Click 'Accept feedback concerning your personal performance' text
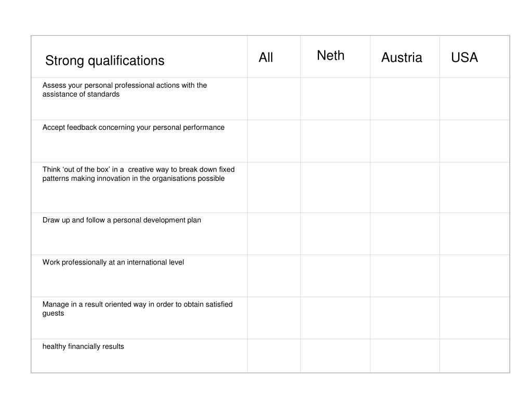 pos(134,128)
